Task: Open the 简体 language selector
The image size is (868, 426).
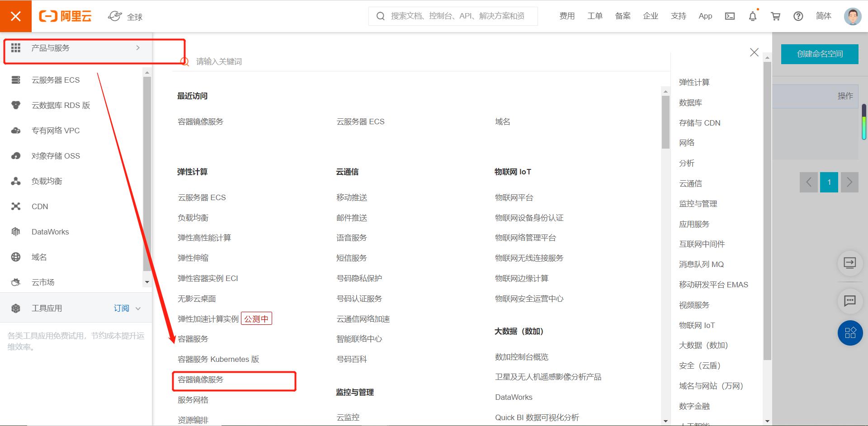Action: 824,16
